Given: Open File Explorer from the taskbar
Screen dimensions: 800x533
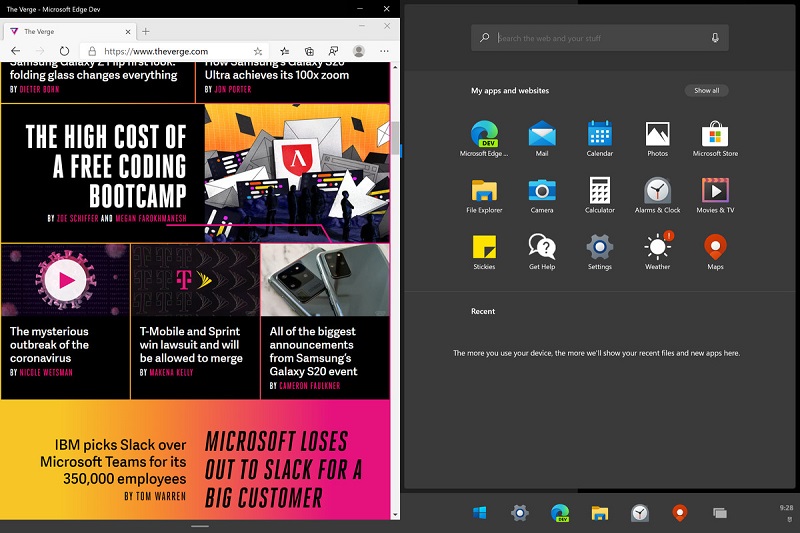Looking at the screenshot, I should [599, 513].
